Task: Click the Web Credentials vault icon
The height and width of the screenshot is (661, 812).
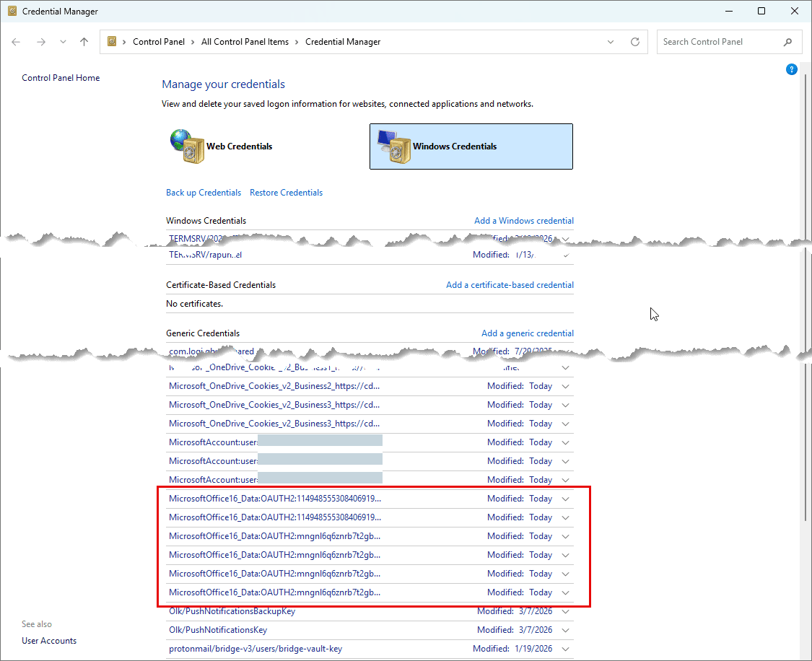Action: tap(187, 146)
